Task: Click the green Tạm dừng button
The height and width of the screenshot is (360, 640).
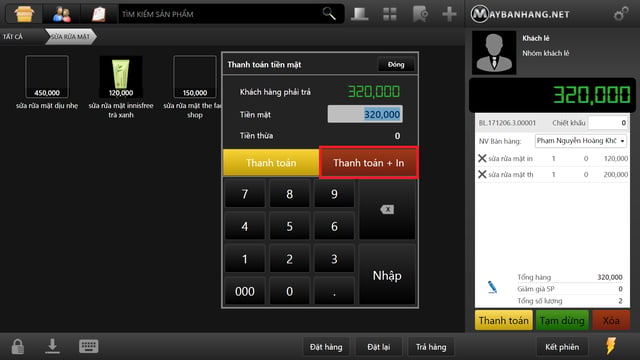Action: point(562,320)
